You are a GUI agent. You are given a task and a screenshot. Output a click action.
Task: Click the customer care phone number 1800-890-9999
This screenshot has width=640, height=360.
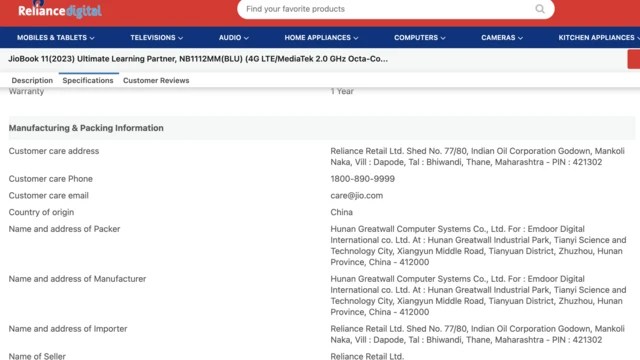point(362,179)
